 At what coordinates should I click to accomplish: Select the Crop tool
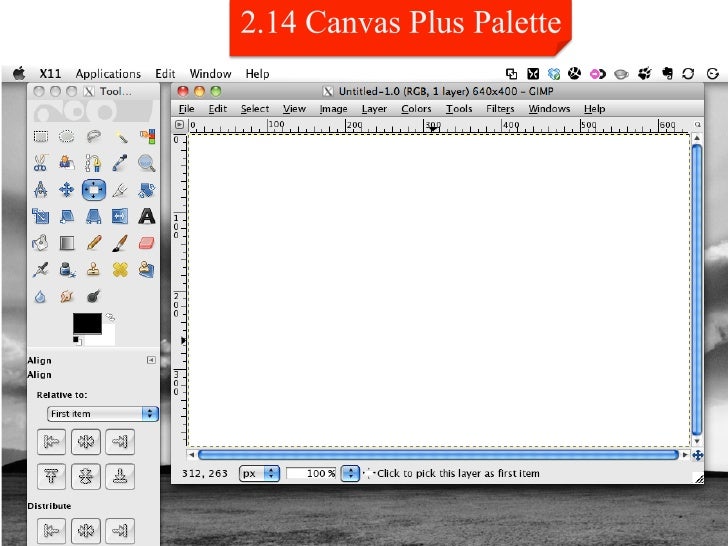121,190
